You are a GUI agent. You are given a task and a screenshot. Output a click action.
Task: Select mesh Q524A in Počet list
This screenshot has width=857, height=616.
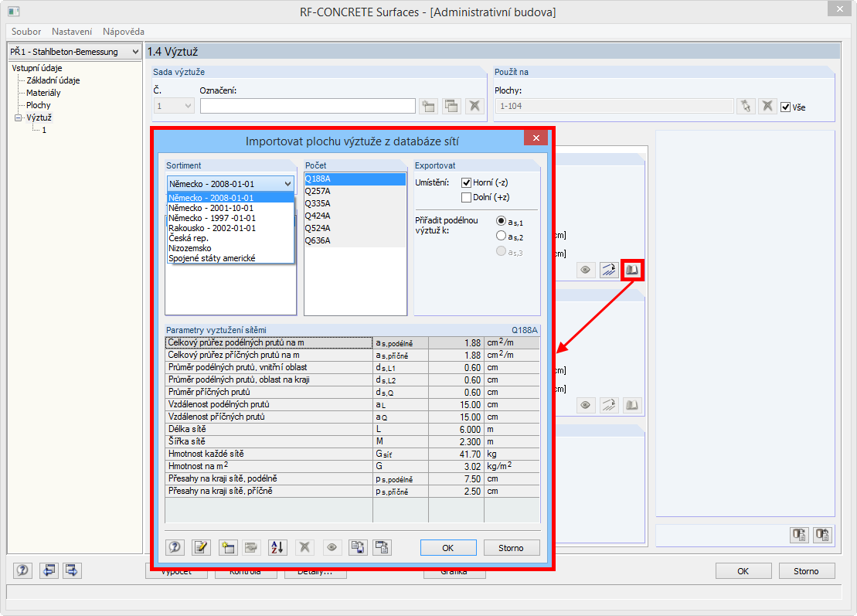(x=355, y=229)
